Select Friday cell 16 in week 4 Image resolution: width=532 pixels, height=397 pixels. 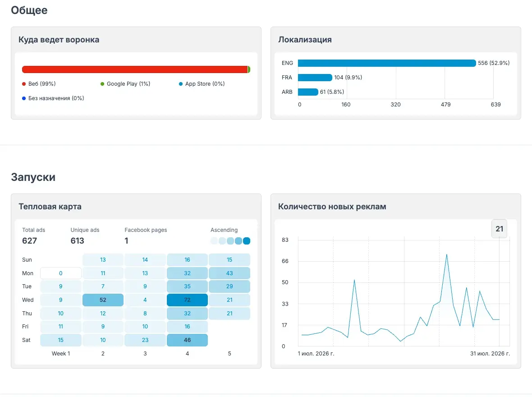(x=187, y=326)
